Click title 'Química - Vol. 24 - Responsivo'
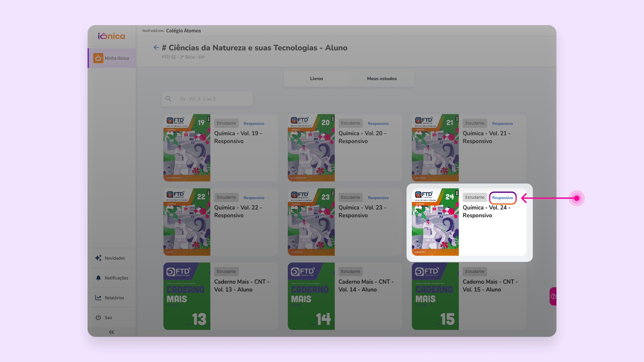The image size is (644, 362). tap(487, 211)
